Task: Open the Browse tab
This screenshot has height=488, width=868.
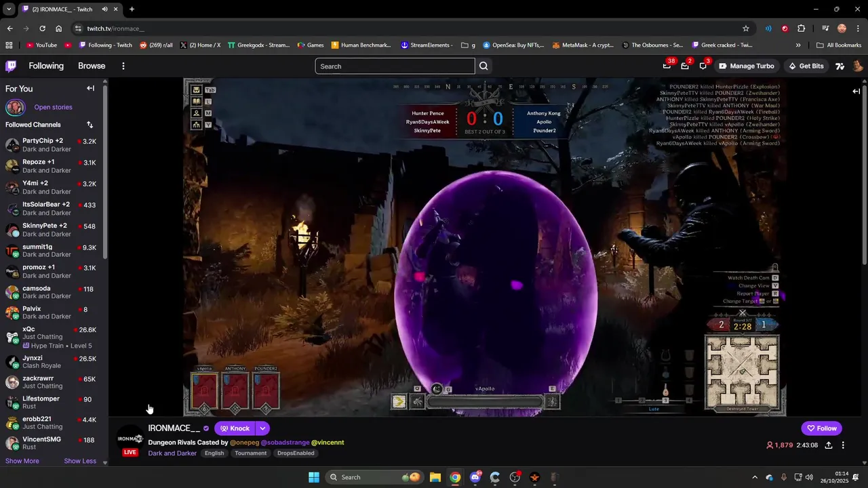Action: pyautogui.click(x=92, y=66)
